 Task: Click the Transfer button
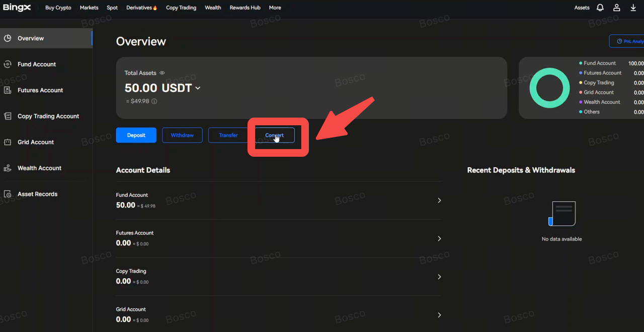point(228,135)
